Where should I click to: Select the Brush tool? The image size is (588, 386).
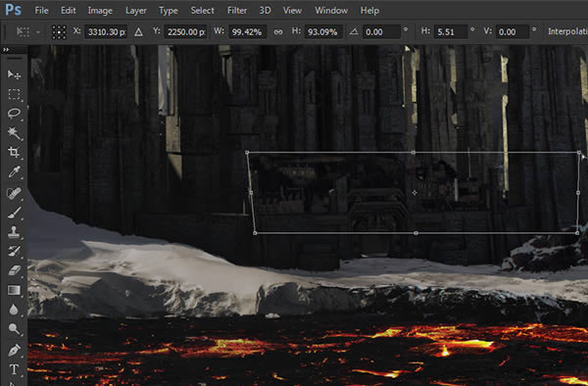point(15,213)
